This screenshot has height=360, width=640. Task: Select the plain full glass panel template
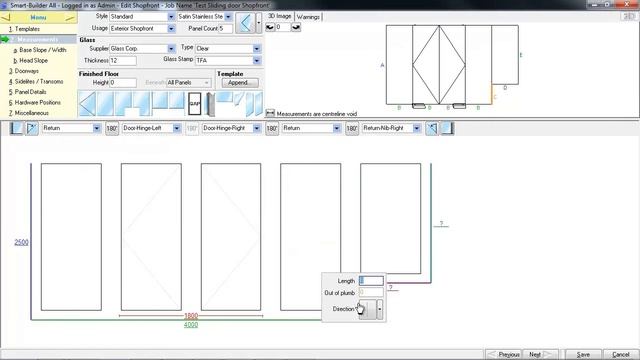point(105,104)
